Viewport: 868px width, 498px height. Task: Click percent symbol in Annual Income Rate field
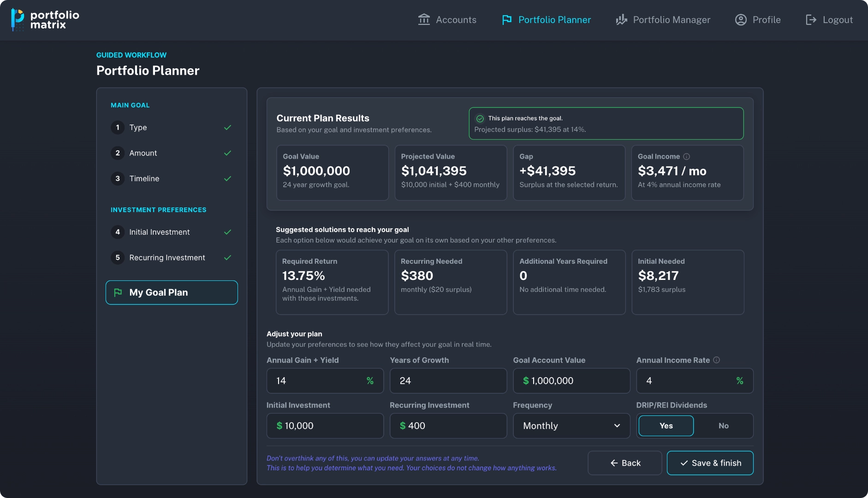[740, 381]
